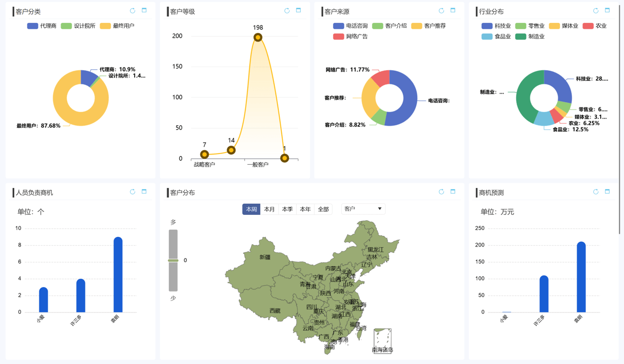624x364 pixels.
Task: Maximize the 商机预测 panel
Action: tap(607, 192)
